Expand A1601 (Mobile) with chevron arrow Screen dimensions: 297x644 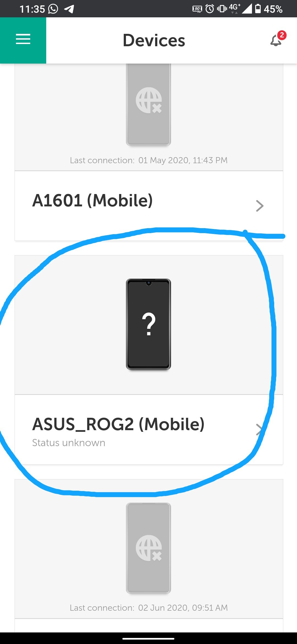[260, 206]
